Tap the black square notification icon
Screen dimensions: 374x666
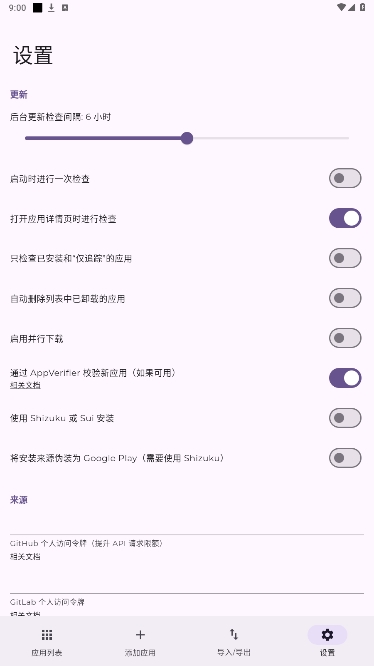point(38,8)
